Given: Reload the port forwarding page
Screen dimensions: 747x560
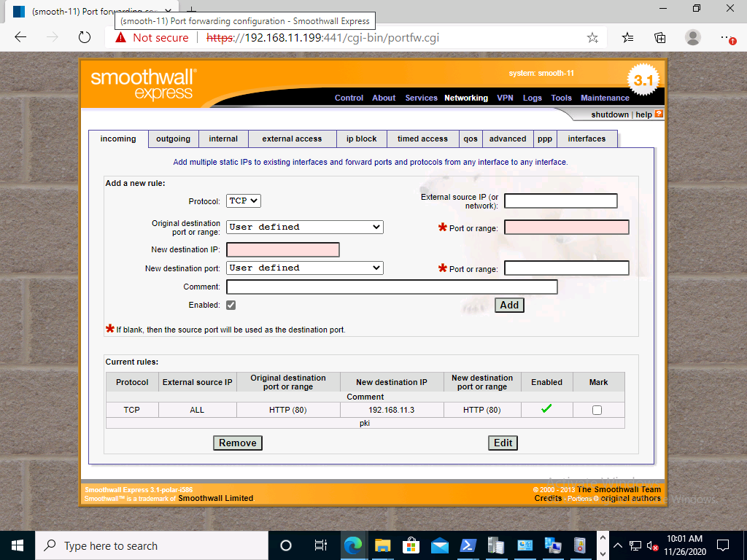Looking at the screenshot, I should [85, 37].
